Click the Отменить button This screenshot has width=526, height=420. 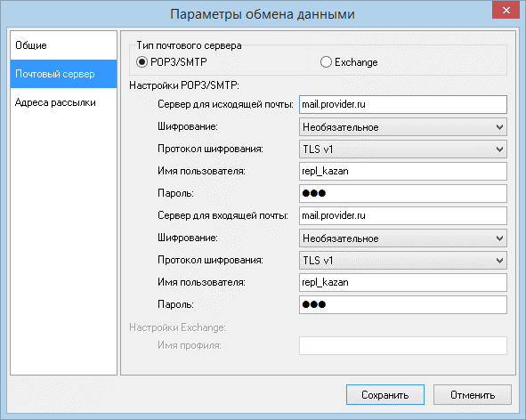coord(473,395)
